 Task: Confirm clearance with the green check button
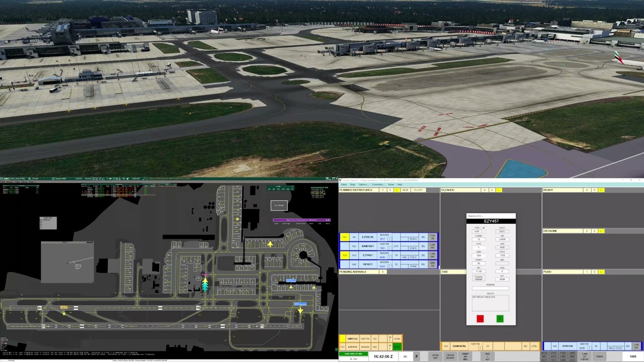(500, 319)
